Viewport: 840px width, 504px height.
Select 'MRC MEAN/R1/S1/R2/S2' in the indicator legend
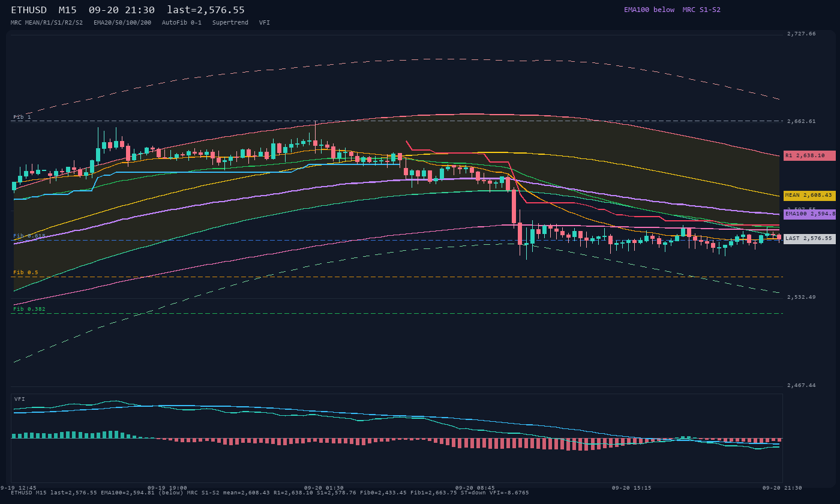point(47,23)
